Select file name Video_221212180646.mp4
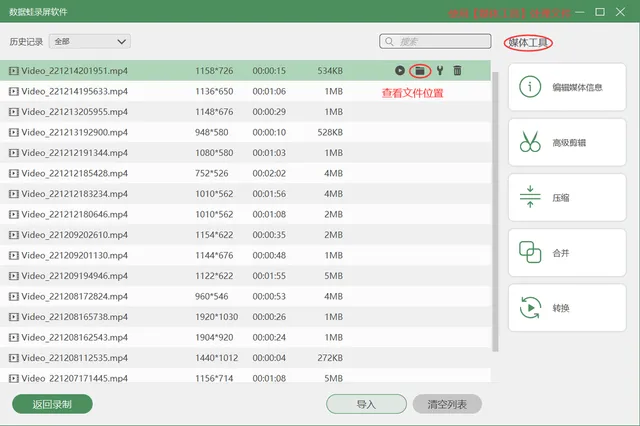 tap(74, 214)
